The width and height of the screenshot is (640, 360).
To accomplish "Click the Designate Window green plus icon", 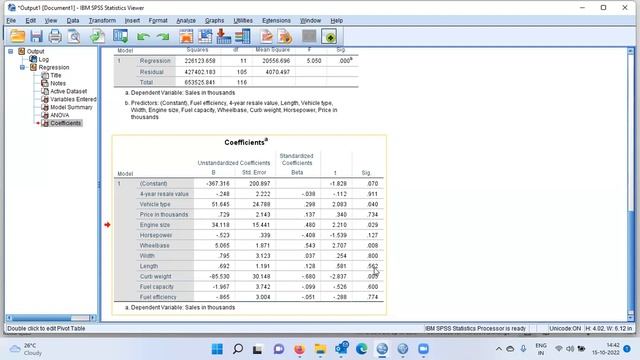I will pos(329,36).
